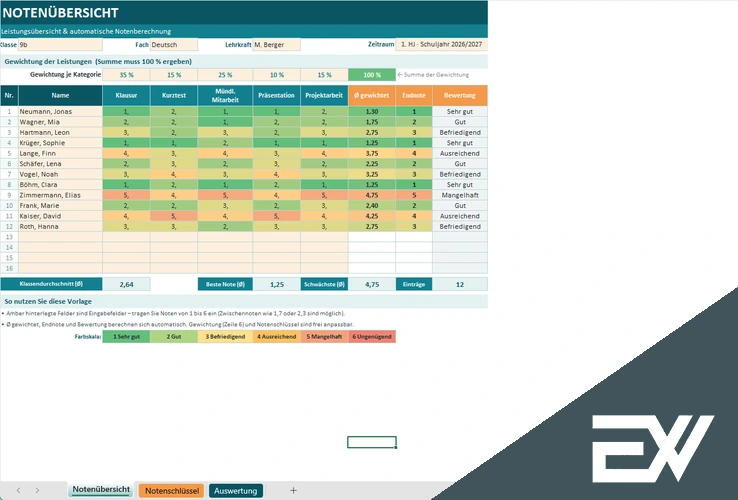Click the Klasse input field showing 9b
This screenshot has width=738, height=500.
60,45
